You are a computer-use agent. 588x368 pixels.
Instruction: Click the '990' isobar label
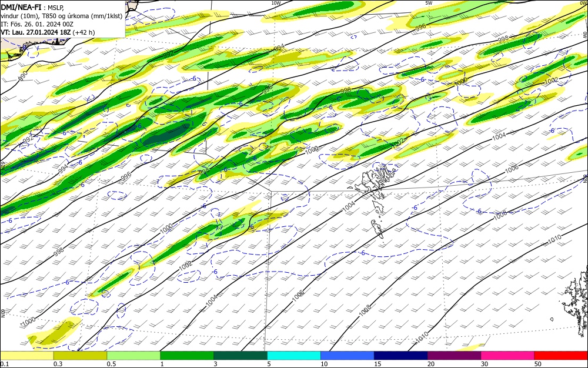[x=23, y=76]
